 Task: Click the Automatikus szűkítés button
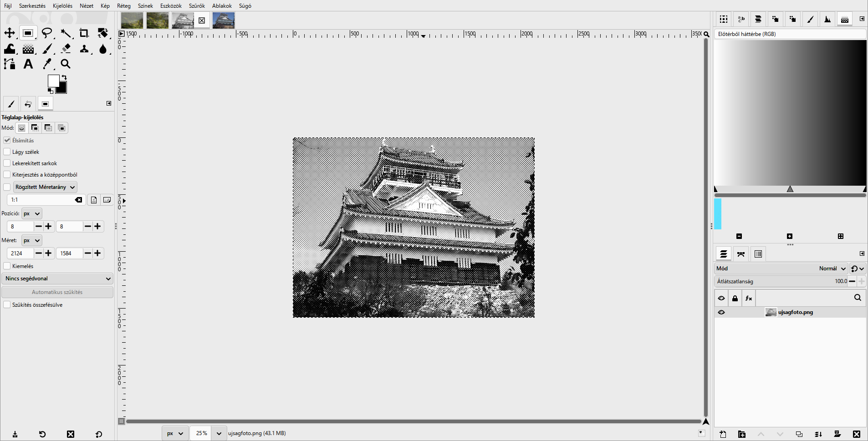tap(57, 292)
